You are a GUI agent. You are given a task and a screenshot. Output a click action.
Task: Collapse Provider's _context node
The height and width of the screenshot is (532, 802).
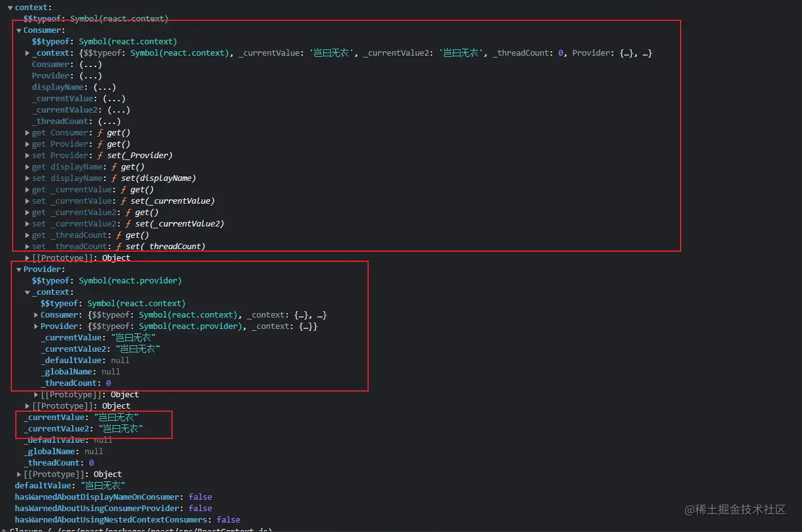coord(27,292)
